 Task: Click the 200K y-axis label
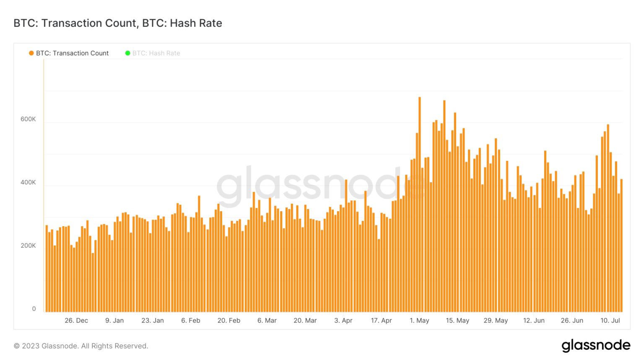pos(28,246)
